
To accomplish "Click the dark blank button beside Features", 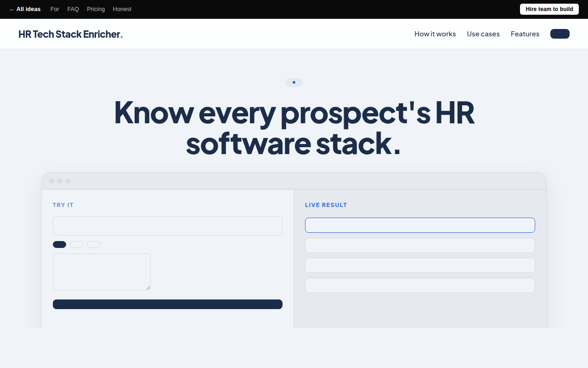I will click(560, 34).
